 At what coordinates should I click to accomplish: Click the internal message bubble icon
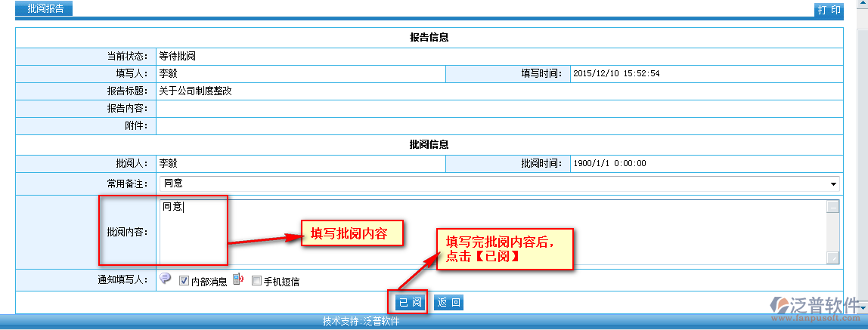pos(165,279)
